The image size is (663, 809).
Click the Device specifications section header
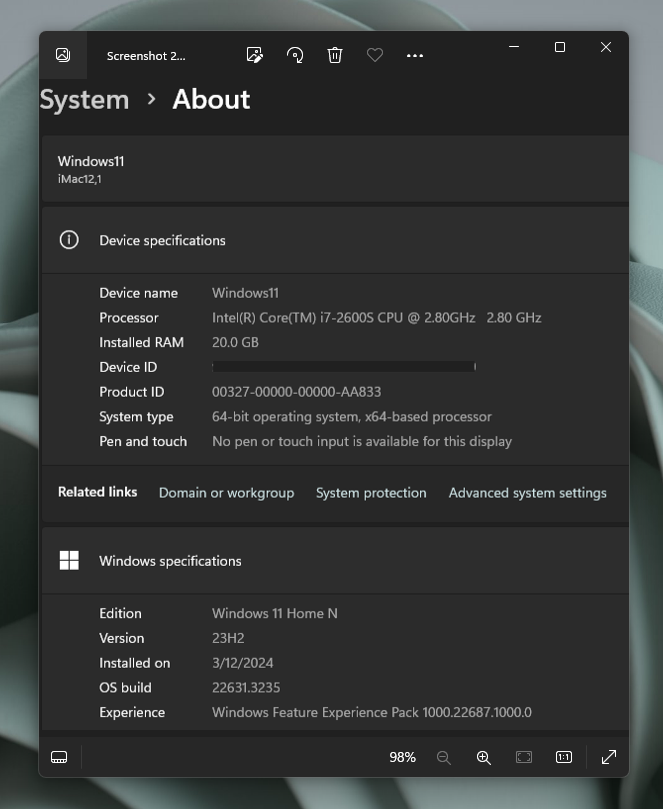[x=162, y=240]
